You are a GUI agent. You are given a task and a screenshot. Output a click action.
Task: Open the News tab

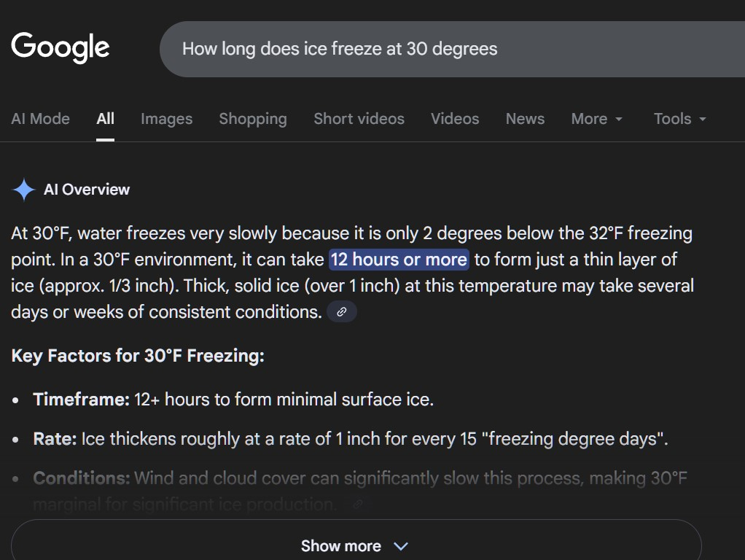click(525, 119)
